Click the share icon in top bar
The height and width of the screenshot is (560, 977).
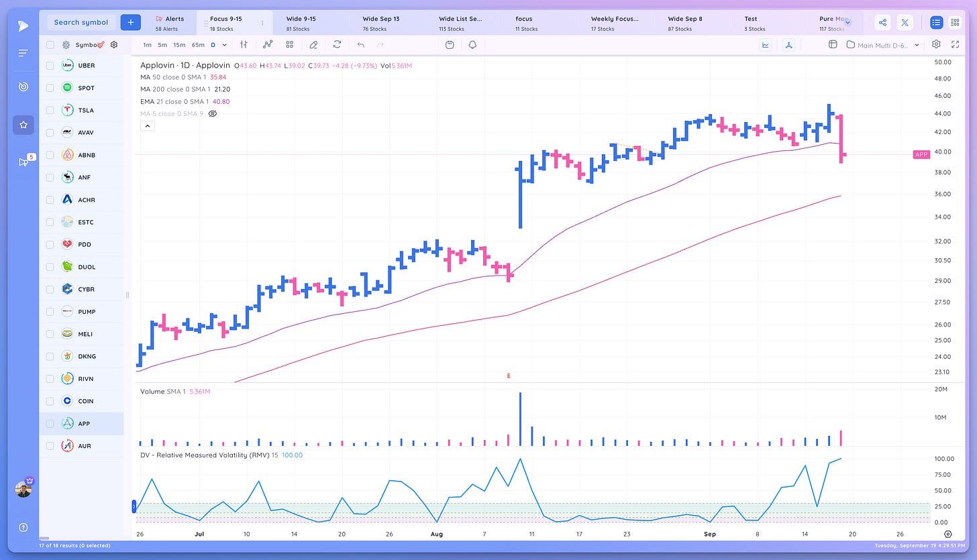point(882,23)
